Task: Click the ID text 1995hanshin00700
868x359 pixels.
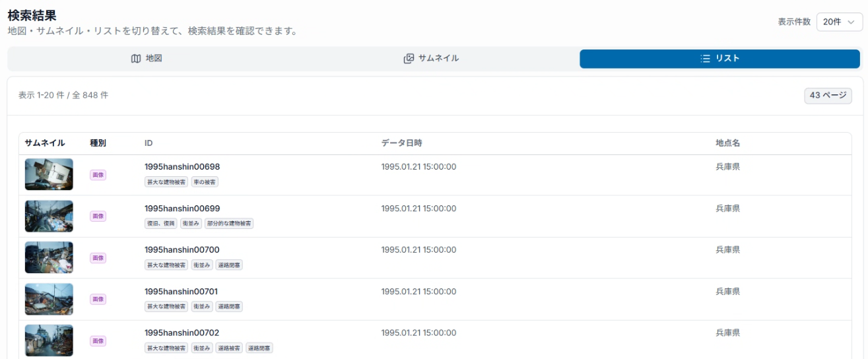Action: click(182, 250)
